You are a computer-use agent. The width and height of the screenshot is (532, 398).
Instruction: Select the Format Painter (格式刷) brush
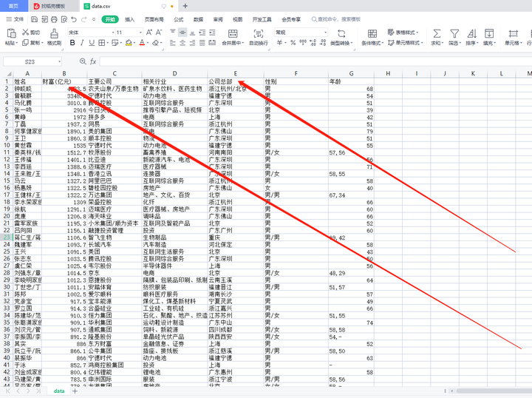click(54, 37)
